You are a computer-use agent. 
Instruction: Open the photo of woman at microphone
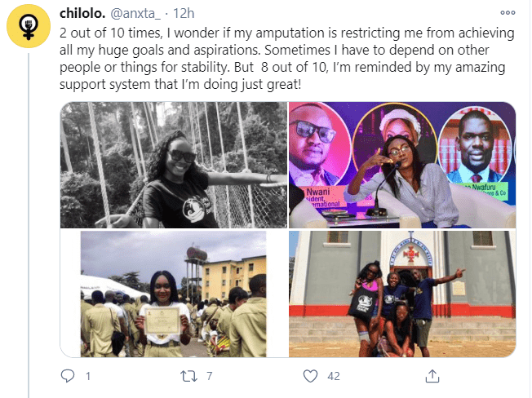click(x=402, y=165)
